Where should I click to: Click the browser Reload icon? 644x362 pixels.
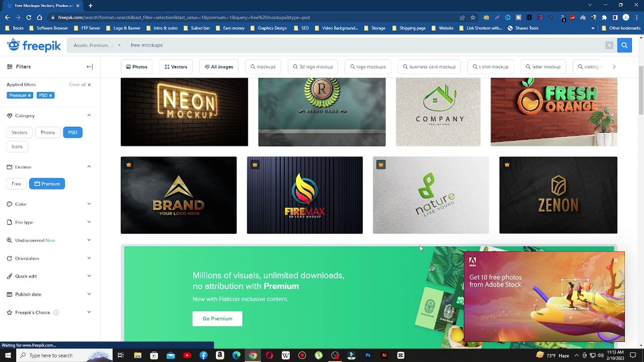pyautogui.click(x=29, y=17)
